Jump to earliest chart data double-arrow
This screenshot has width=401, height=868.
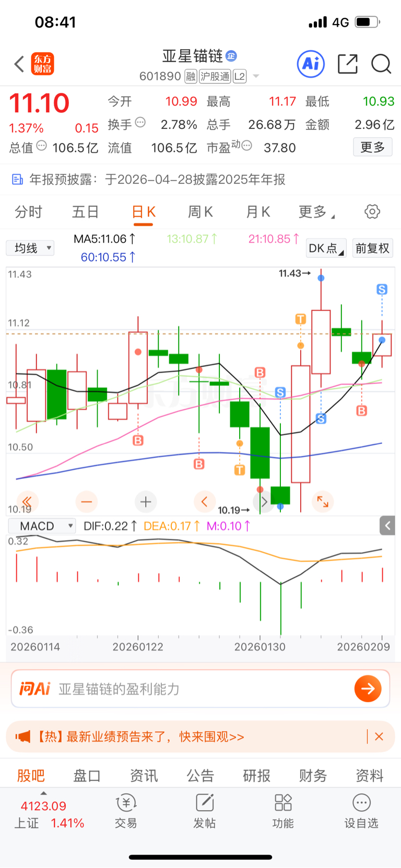[x=27, y=502]
